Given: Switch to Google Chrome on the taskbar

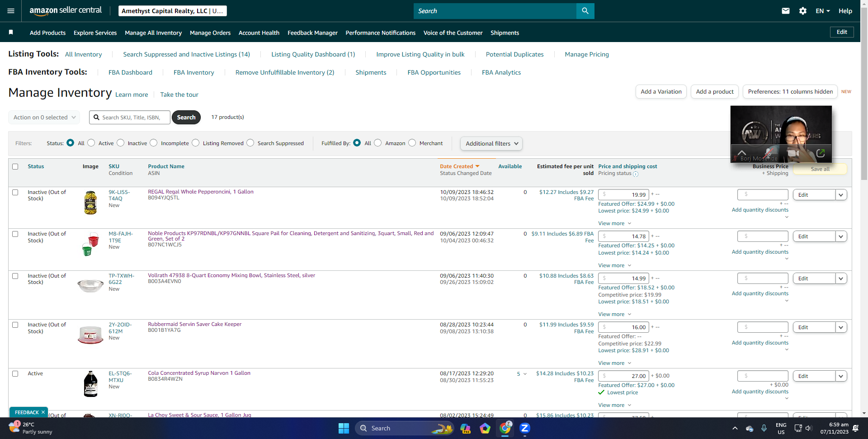Looking at the screenshot, I should pos(505,428).
